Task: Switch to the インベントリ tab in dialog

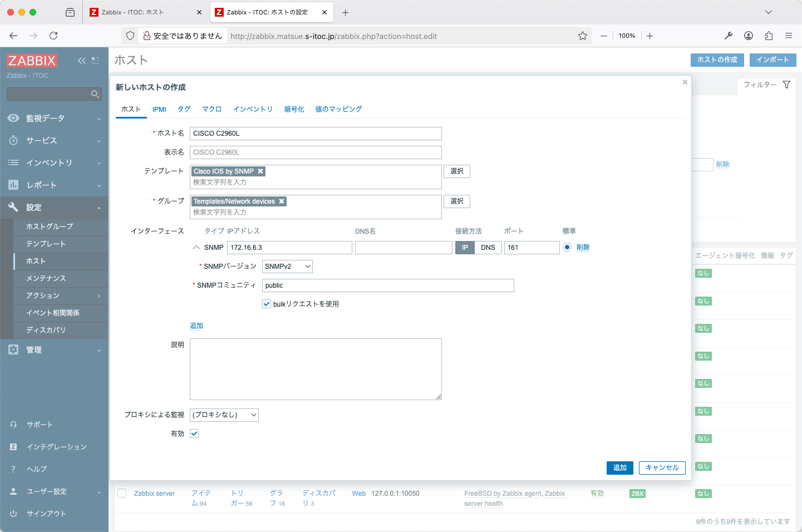Action: point(253,109)
